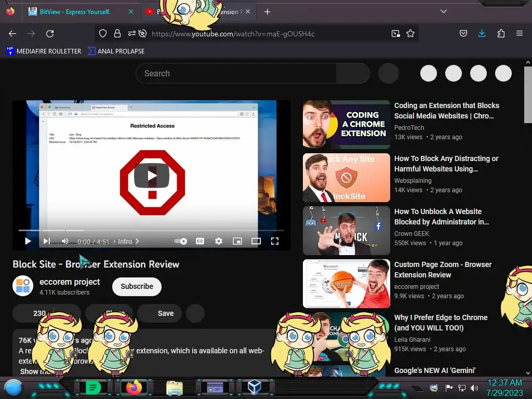Image resolution: width=532 pixels, height=399 pixels.
Task: Open video settings gear
Action: point(219,241)
